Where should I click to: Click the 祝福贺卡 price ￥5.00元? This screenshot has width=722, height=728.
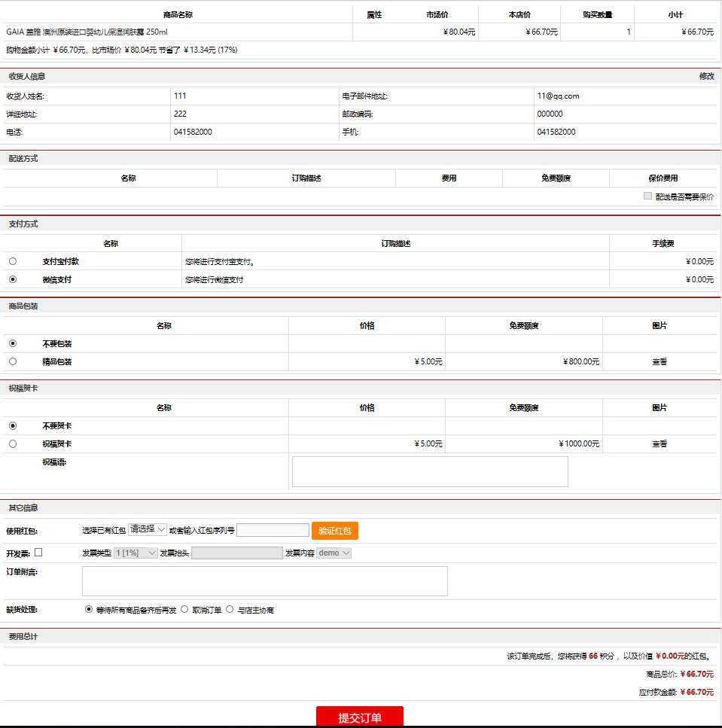point(428,444)
